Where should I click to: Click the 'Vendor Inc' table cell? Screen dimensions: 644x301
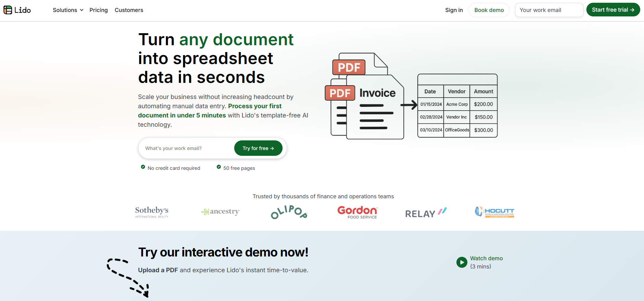[457, 117]
